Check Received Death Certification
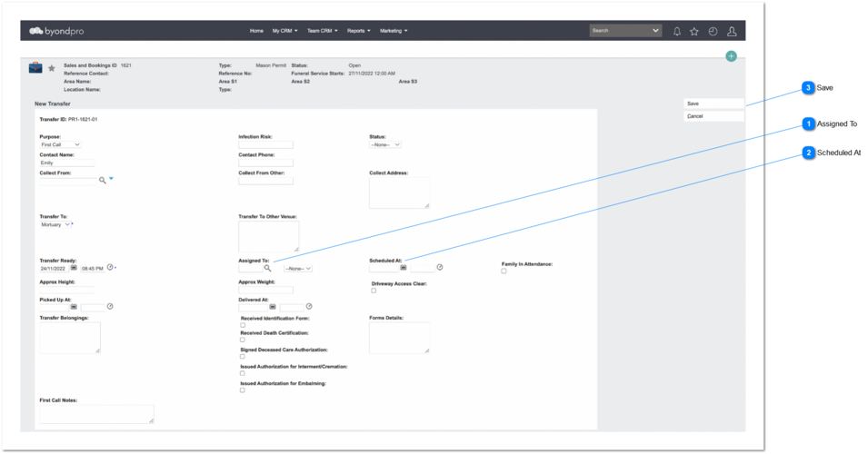The height and width of the screenshot is (454, 868). 243,340
